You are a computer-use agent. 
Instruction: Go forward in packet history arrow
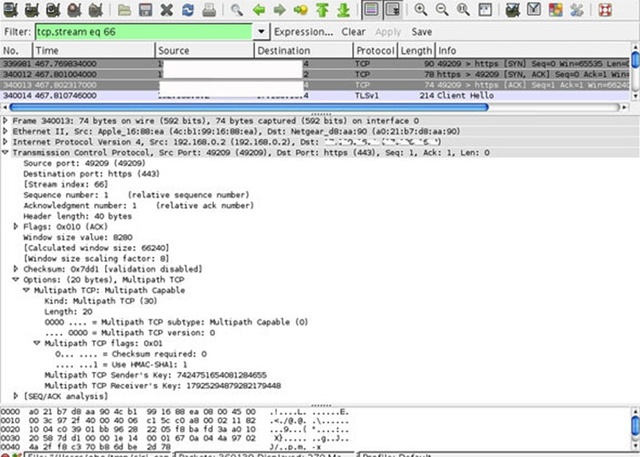coord(280,9)
